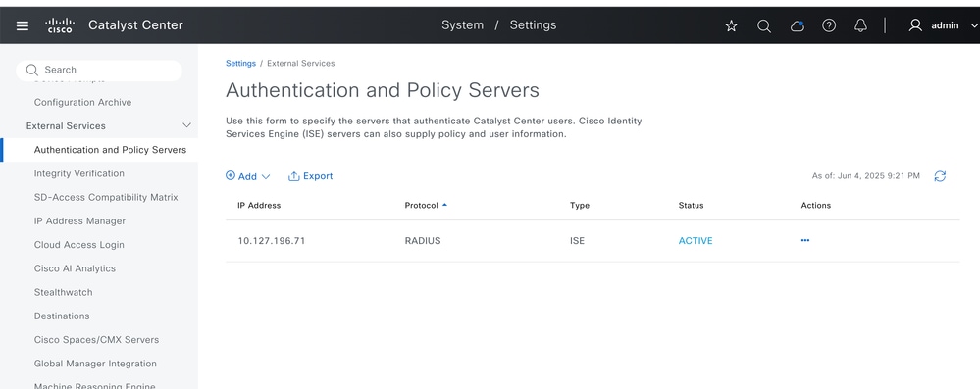The height and width of the screenshot is (389, 980).
Task: Open Machine Reasoning Engine settings
Action: (x=94, y=386)
